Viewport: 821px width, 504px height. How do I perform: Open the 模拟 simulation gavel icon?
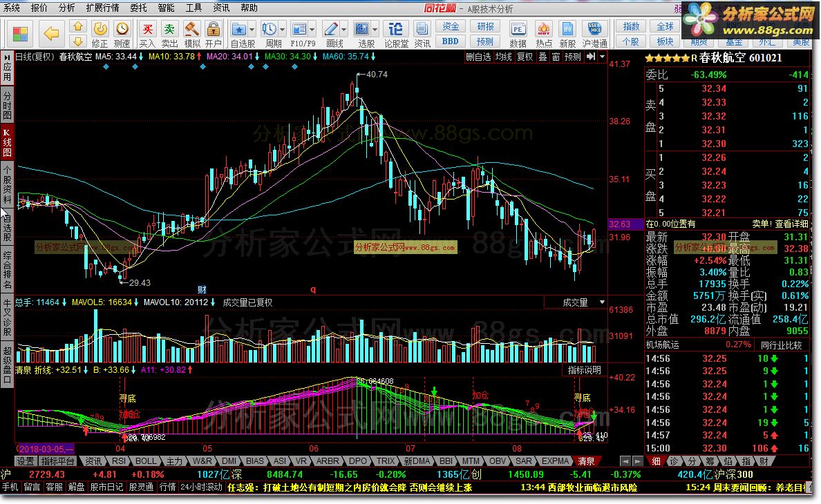tap(191, 35)
